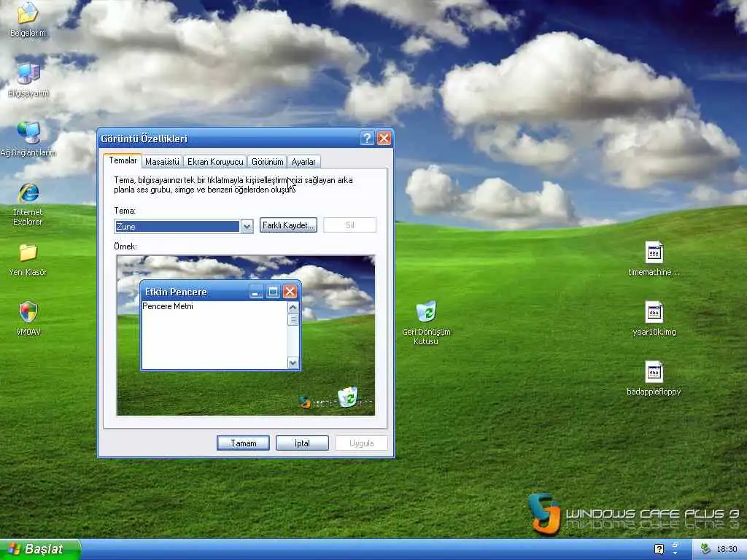Click the preview window minimize button
The width and height of the screenshot is (747, 560).
click(256, 292)
